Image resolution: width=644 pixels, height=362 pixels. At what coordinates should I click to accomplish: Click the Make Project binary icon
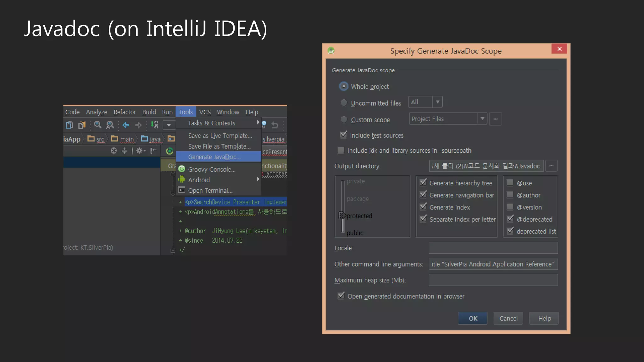click(154, 125)
